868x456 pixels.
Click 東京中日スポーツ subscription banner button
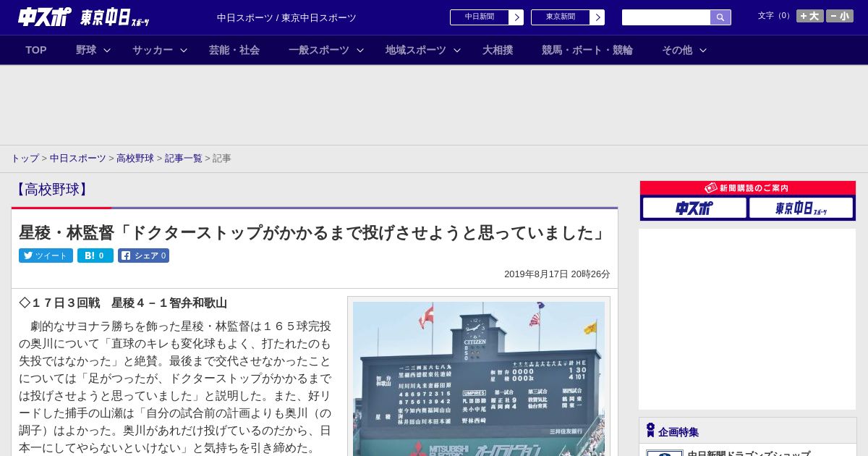pos(801,208)
